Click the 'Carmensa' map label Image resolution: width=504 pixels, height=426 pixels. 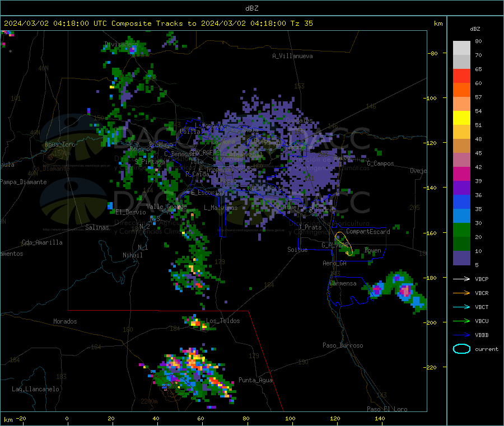[x=343, y=283]
